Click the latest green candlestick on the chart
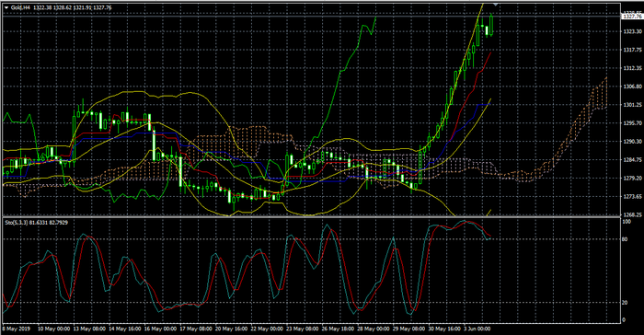 491,25
